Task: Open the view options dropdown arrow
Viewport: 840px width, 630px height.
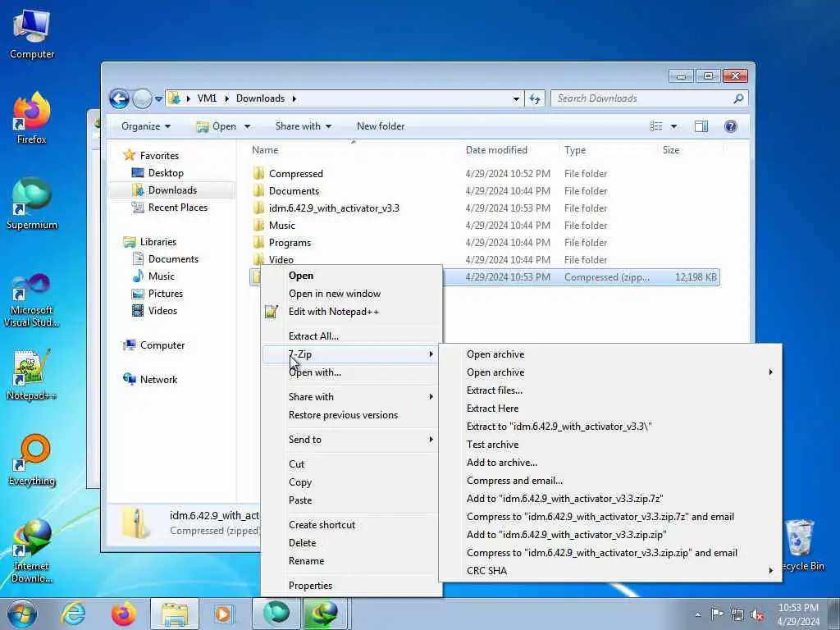Action: coord(674,126)
